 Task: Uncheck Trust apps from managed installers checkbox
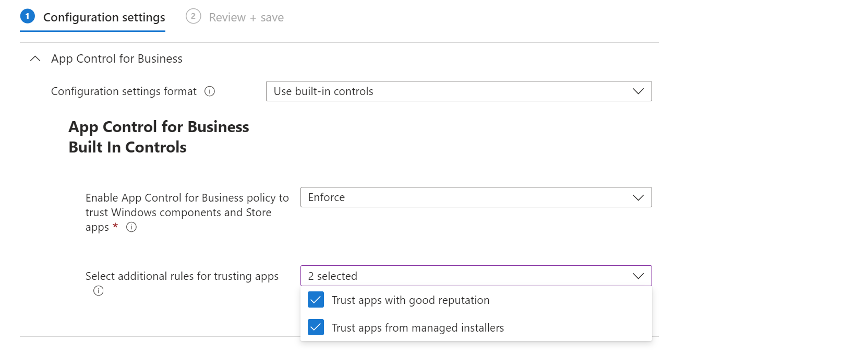pyautogui.click(x=316, y=327)
